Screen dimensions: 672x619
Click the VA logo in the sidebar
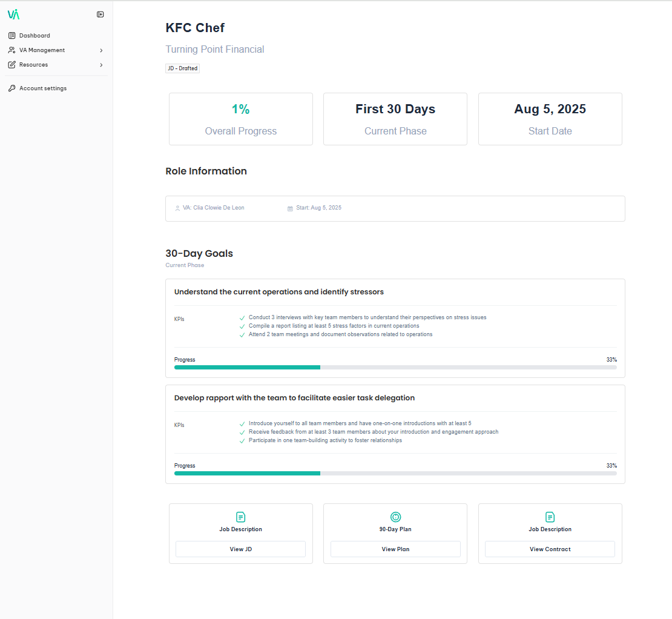13,13
